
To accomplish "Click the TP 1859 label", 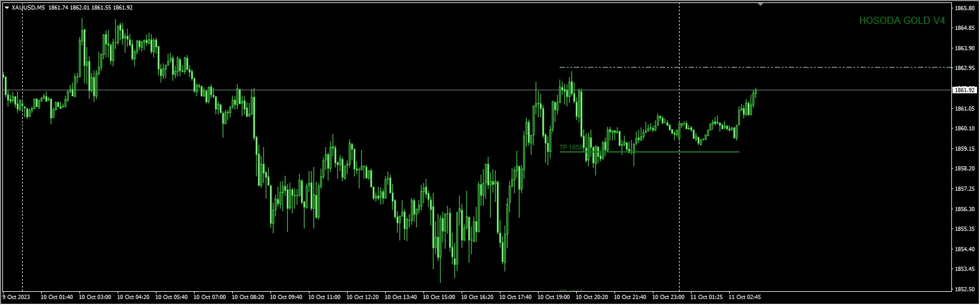I will click(x=571, y=147).
